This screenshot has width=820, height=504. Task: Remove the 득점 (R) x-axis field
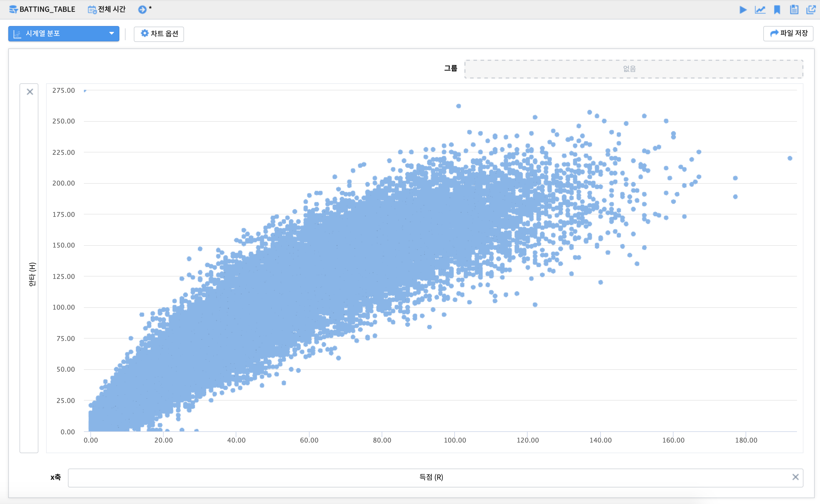click(795, 477)
